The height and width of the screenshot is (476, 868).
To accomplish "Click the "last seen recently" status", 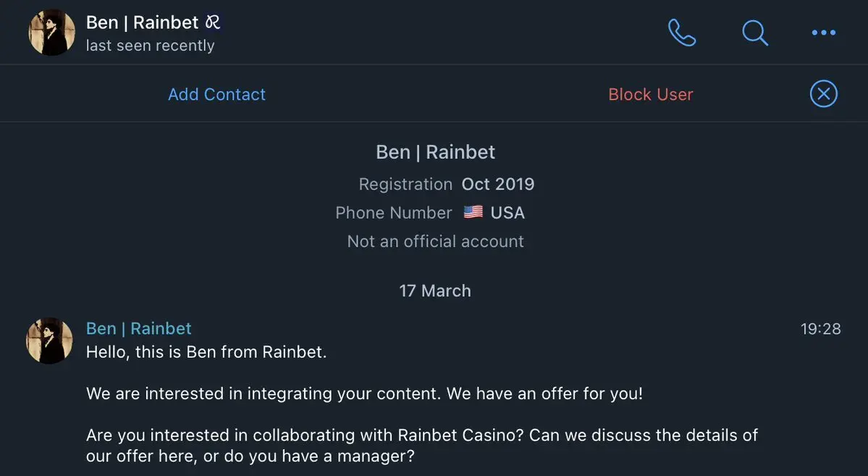I will tap(150, 46).
